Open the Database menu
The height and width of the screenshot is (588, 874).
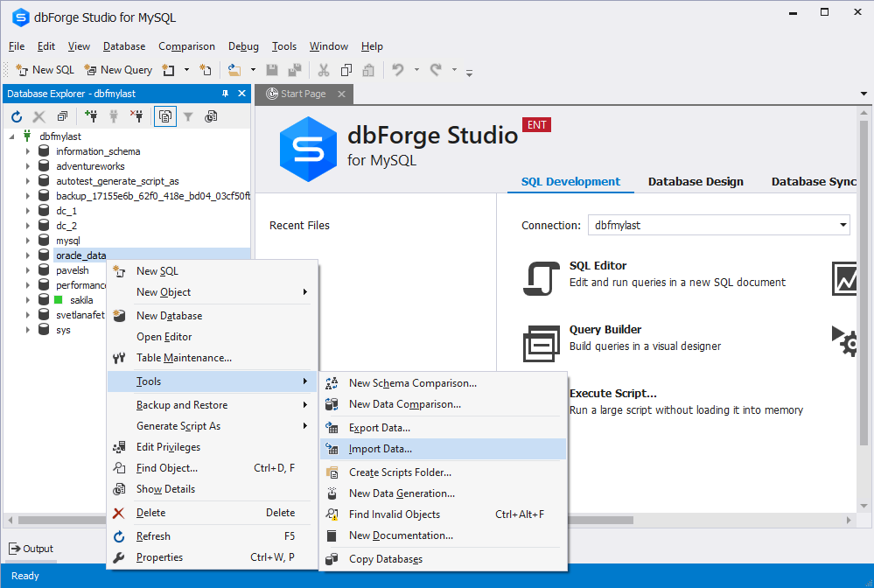click(x=124, y=46)
